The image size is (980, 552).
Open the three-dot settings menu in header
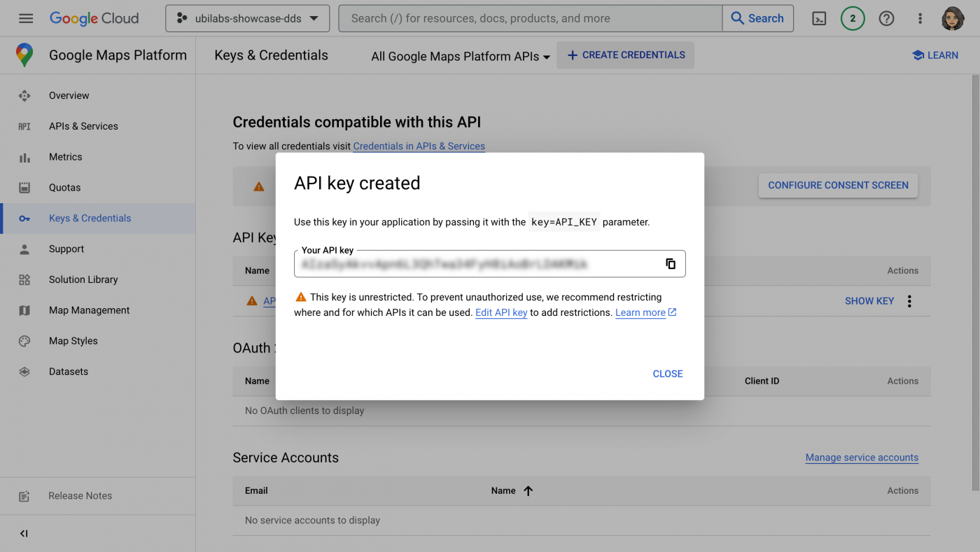(x=920, y=19)
